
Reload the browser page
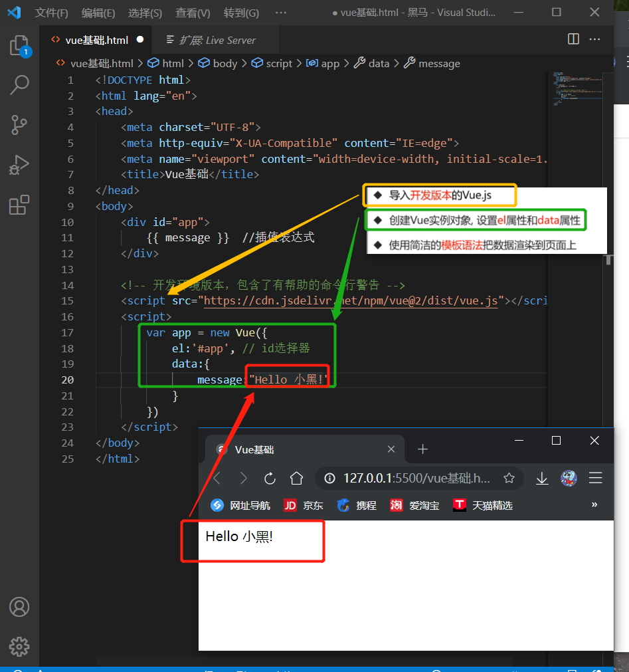(x=270, y=478)
